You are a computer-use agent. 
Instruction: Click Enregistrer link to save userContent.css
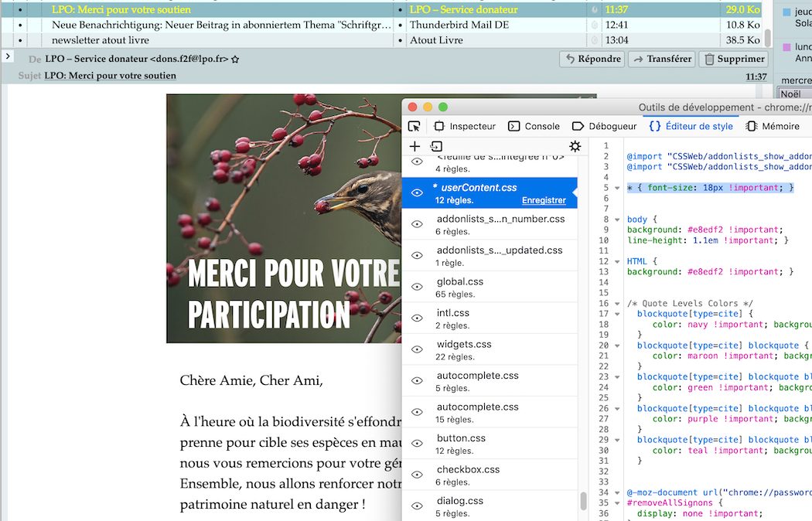pyautogui.click(x=544, y=200)
